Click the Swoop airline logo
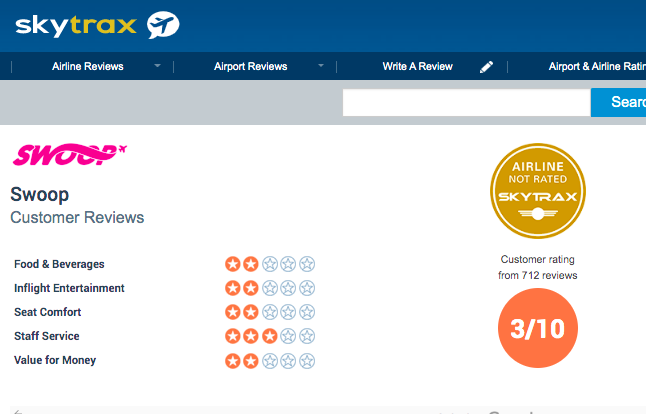This screenshot has height=414, width=646. click(x=70, y=154)
